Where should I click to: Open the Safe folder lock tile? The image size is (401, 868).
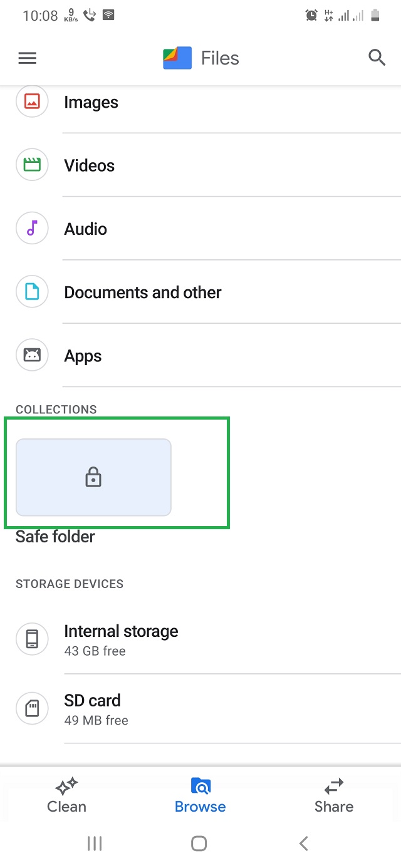(x=93, y=477)
